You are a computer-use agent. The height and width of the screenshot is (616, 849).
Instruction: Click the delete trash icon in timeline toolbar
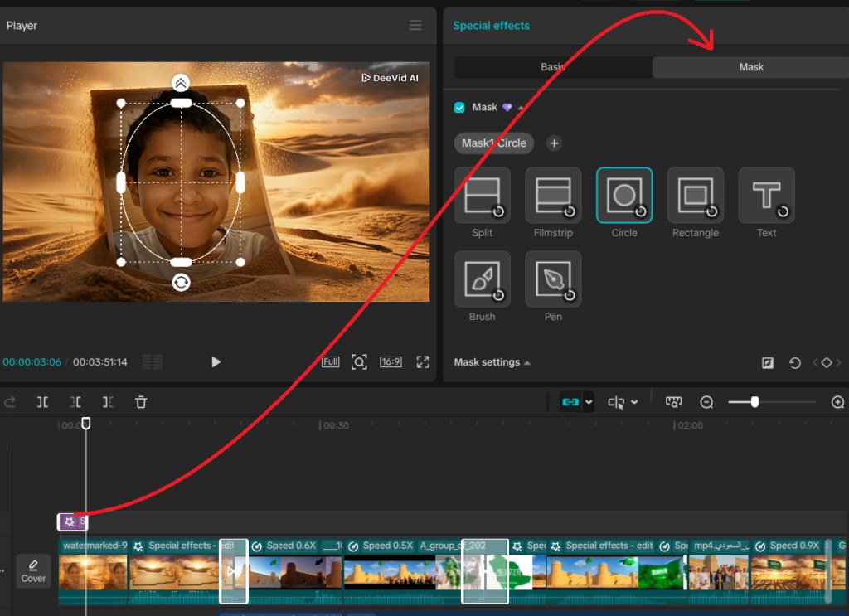click(x=141, y=402)
